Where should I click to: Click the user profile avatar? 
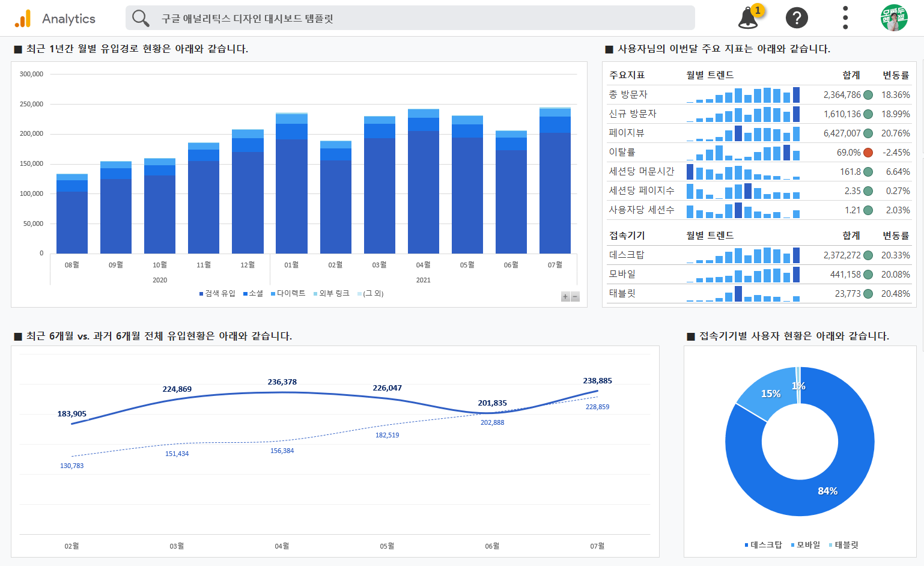pyautogui.click(x=894, y=18)
